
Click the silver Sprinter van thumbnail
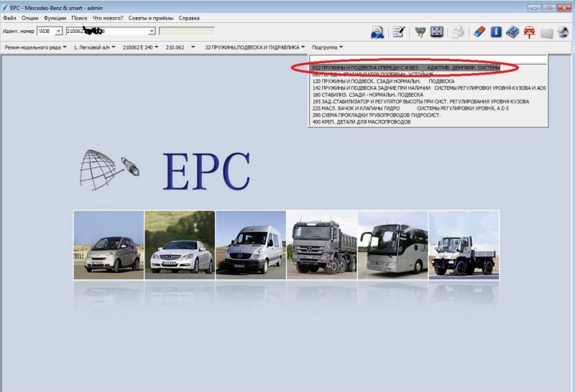(x=251, y=245)
